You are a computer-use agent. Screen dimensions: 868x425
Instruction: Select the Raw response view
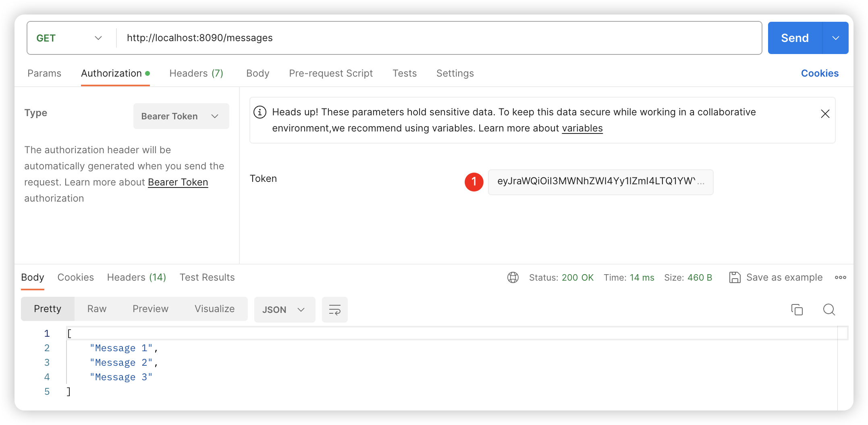point(97,309)
